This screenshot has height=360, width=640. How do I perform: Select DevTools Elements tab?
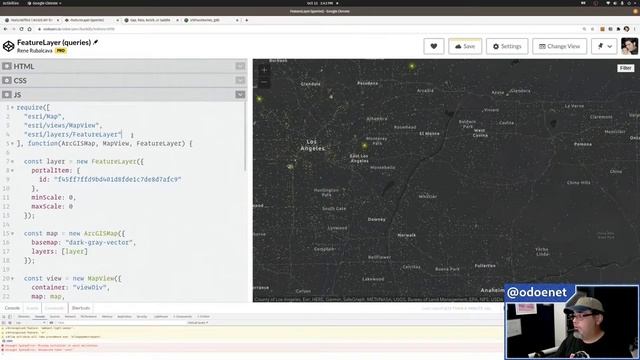point(24,317)
